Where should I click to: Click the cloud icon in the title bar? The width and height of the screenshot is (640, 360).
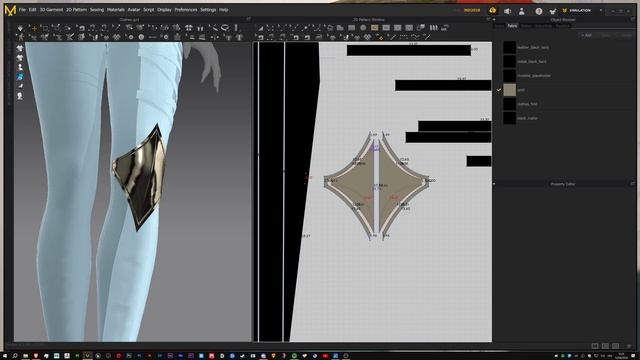pyautogui.click(x=493, y=11)
